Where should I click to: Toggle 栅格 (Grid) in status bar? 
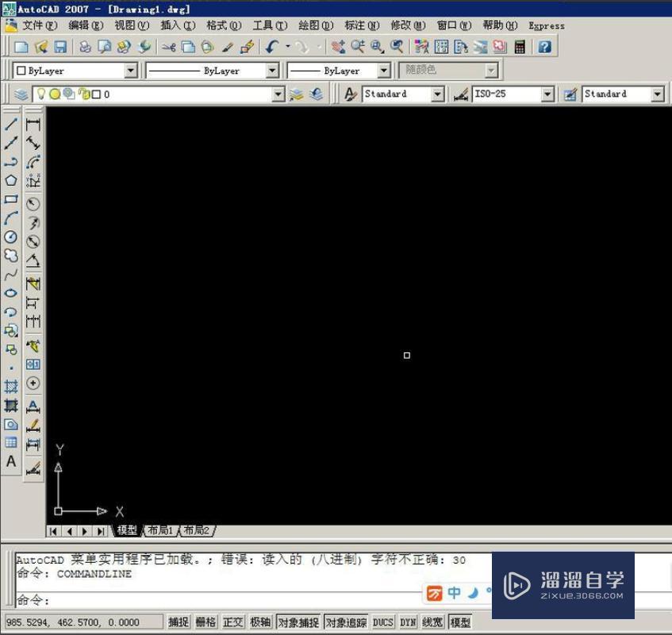[x=205, y=622]
